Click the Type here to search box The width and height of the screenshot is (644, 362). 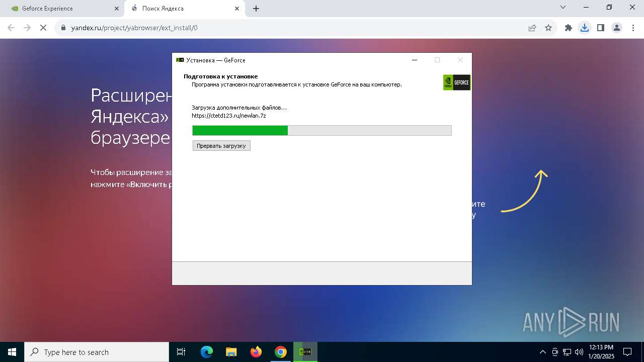tap(97, 352)
